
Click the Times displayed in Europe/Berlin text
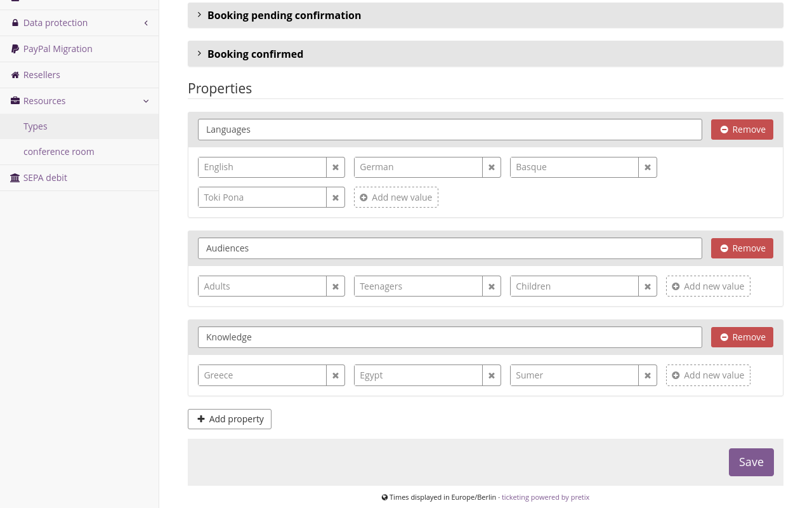pos(443,497)
